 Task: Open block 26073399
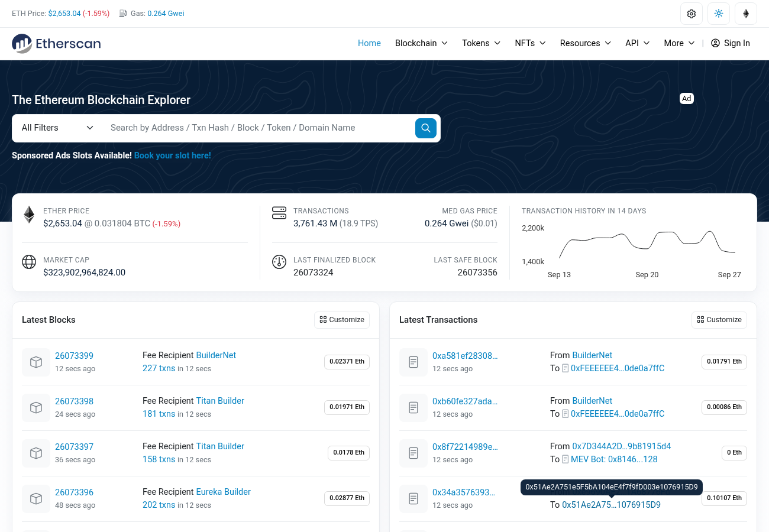pyautogui.click(x=74, y=356)
